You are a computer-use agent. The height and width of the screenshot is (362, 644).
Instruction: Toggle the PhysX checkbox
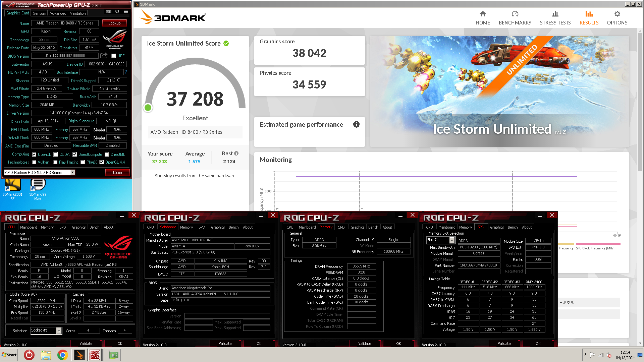click(x=83, y=162)
